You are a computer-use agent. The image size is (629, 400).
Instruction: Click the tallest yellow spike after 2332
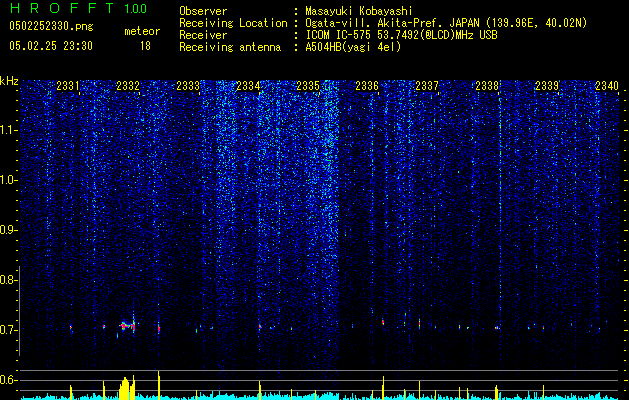(x=159, y=385)
